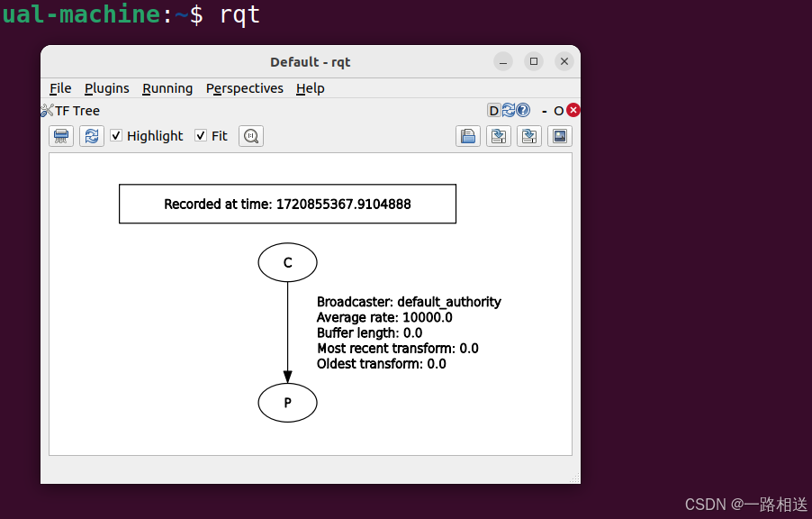This screenshot has height=519, width=812.
Task: Click the D icon on the TF Tree titlebar
Action: click(492, 110)
